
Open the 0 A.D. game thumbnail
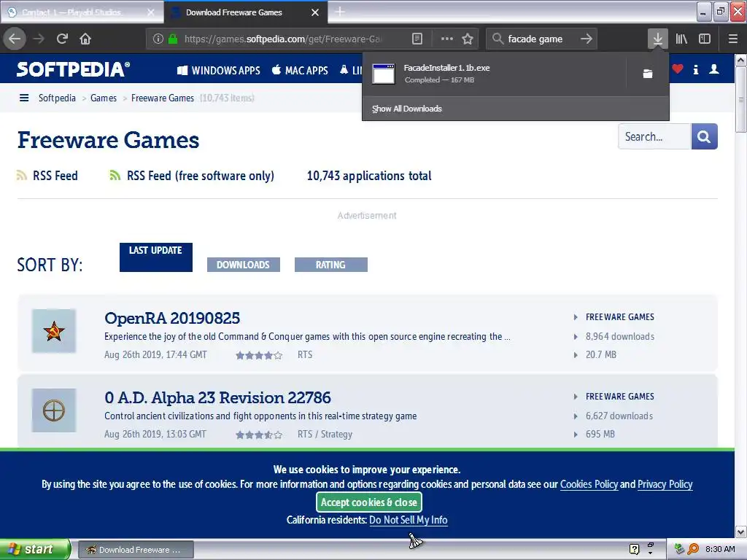[x=54, y=411]
